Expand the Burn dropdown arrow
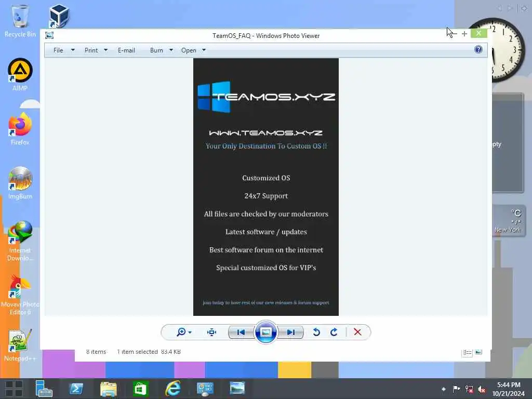Screen dimensions: 532x399 pos(171,50)
